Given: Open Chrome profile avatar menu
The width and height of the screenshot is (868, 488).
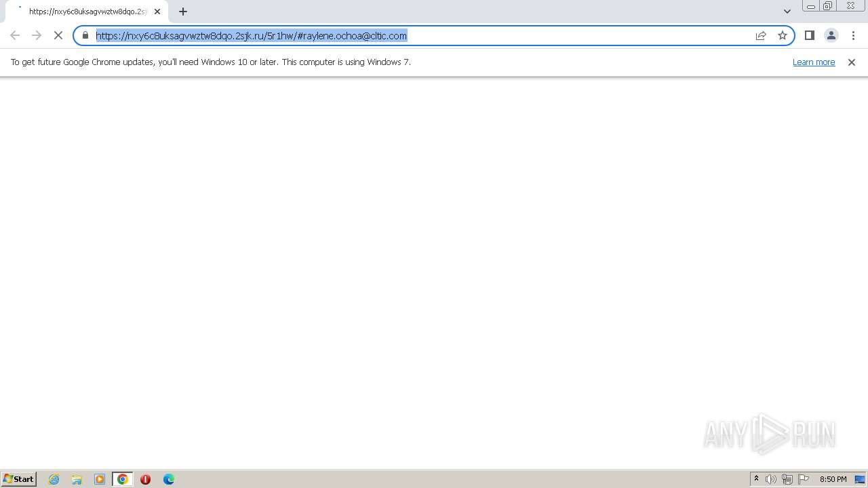Looking at the screenshot, I should [x=831, y=35].
